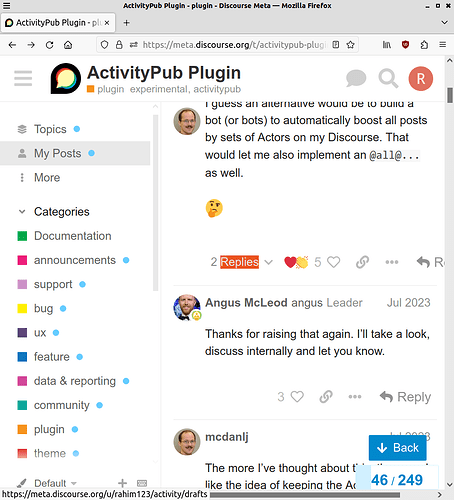This screenshot has height=500, width=454.
Task: Go to the browser home page
Action: click(68, 45)
